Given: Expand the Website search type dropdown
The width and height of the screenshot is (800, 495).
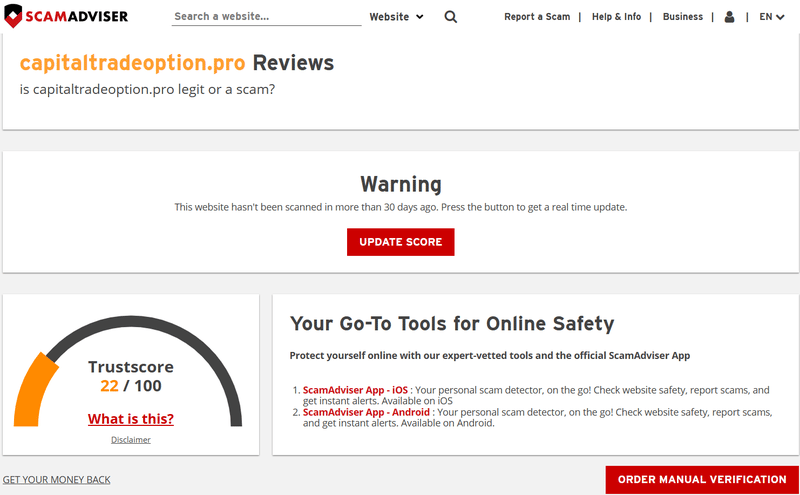Looking at the screenshot, I should point(396,17).
